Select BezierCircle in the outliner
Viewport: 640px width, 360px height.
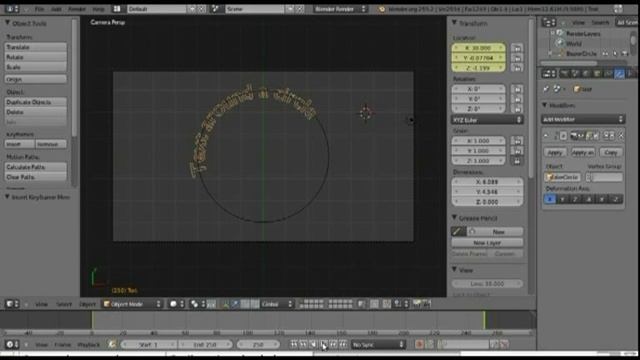click(x=581, y=53)
